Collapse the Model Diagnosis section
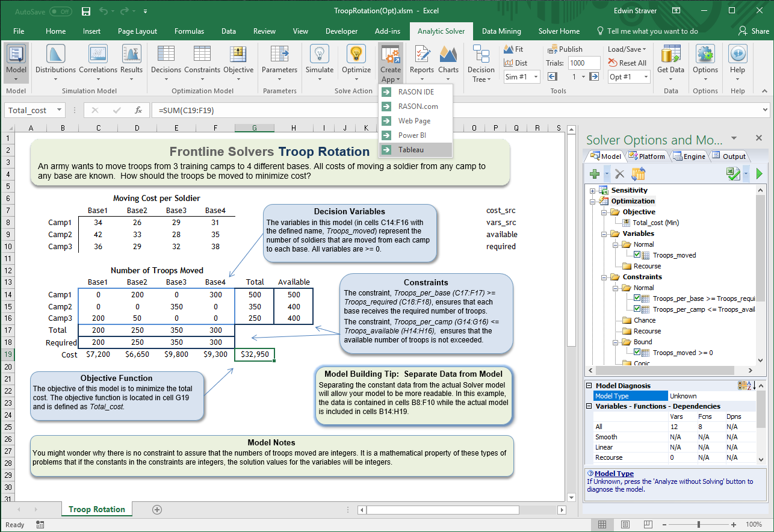Image resolution: width=774 pixels, height=532 pixels. click(589, 386)
